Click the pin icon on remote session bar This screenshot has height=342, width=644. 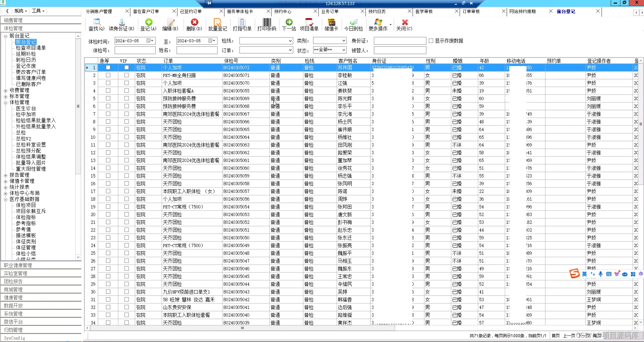(209, 3)
